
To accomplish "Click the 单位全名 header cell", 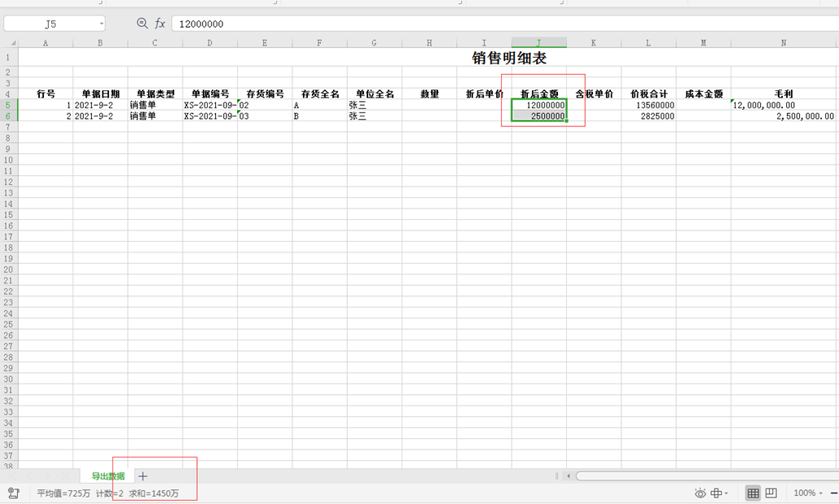I will point(375,94).
